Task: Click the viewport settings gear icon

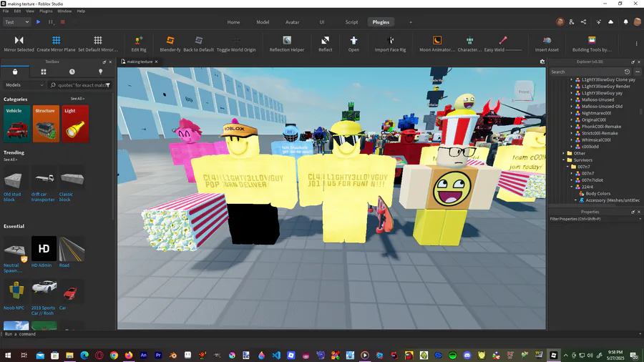Action: (x=542, y=62)
